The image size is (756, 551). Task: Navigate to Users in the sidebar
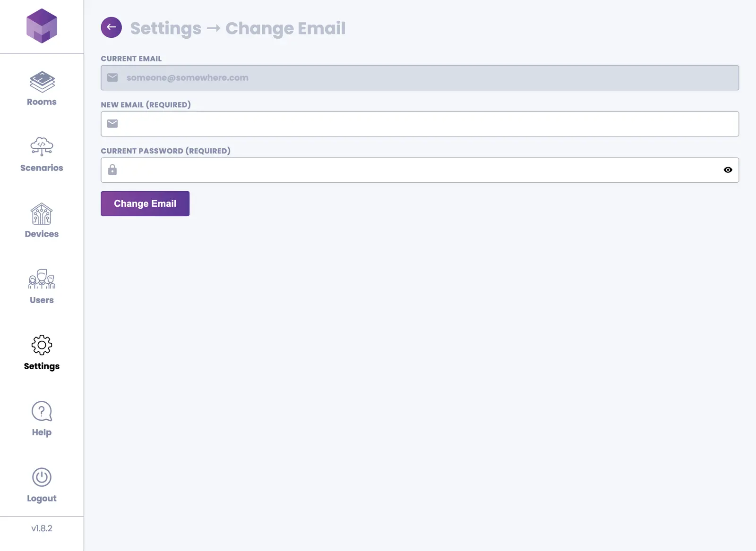pyautogui.click(x=42, y=287)
